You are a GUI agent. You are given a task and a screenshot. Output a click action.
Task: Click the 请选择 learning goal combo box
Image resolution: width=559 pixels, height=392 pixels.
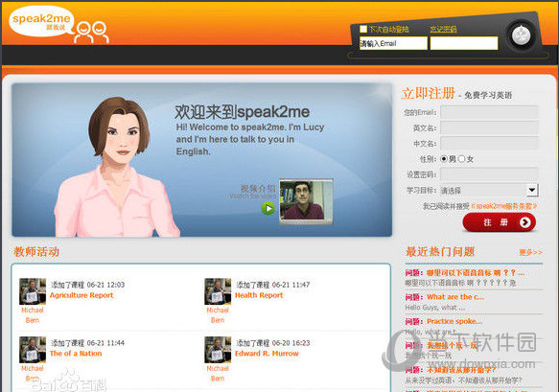click(489, 191)
